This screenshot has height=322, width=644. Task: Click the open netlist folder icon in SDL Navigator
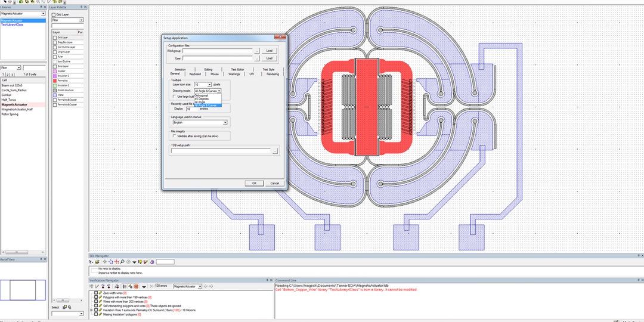point(98,262)
